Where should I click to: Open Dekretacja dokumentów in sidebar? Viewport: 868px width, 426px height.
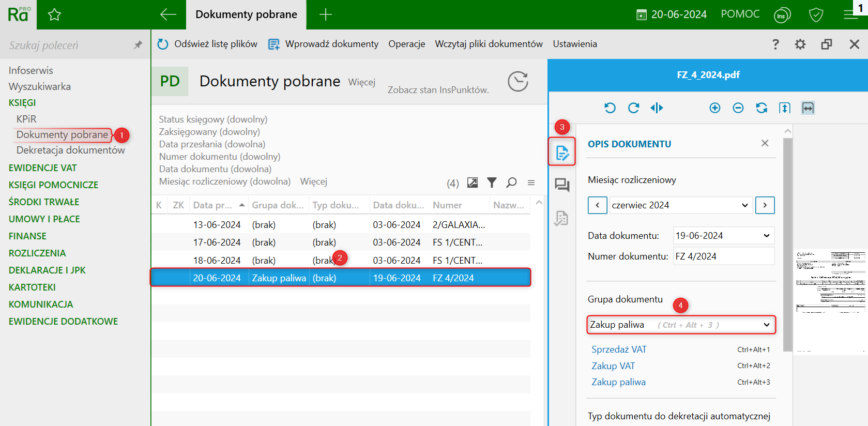pyautogui.click(x=70, y=150)
